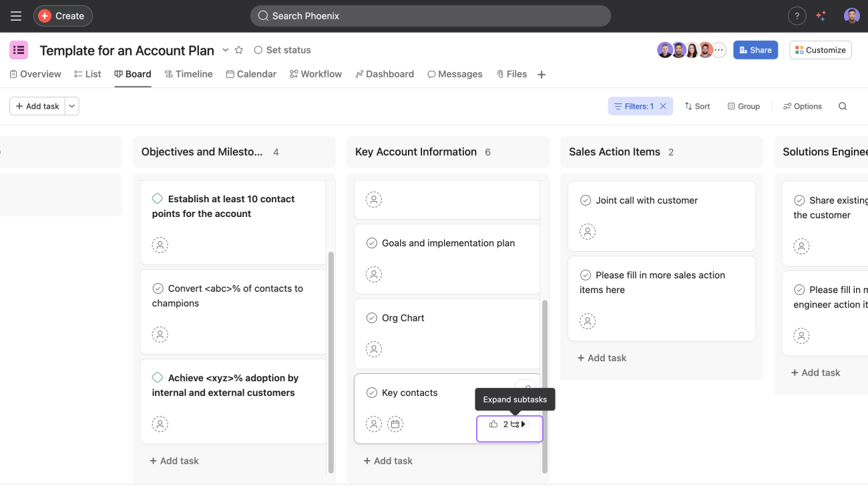Star the project as favorite
Screen dimensions: 868x486
(239, 50)
